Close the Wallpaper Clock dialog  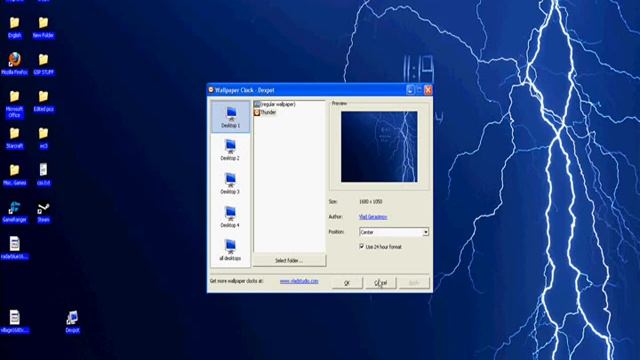(x=428, y=90)
